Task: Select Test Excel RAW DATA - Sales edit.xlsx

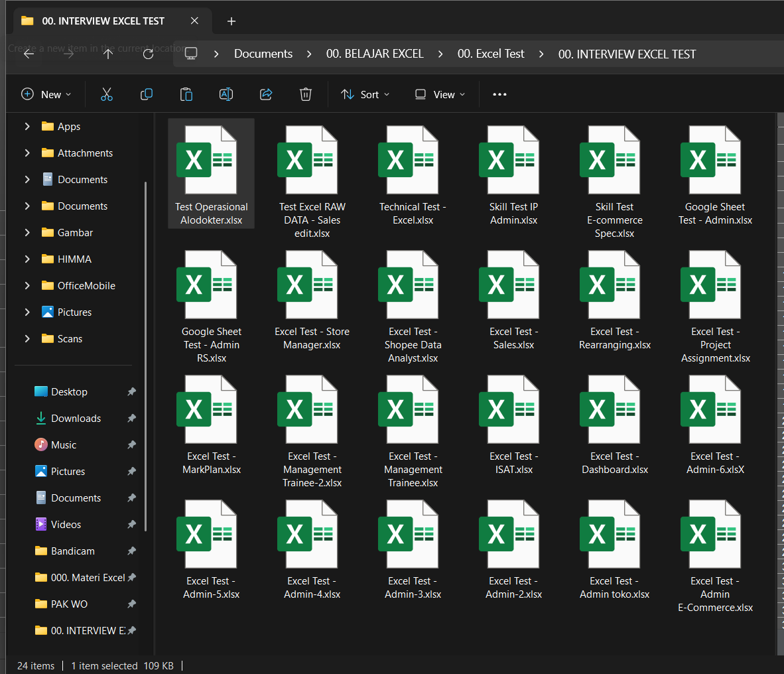Action: [x=312, y=180]
